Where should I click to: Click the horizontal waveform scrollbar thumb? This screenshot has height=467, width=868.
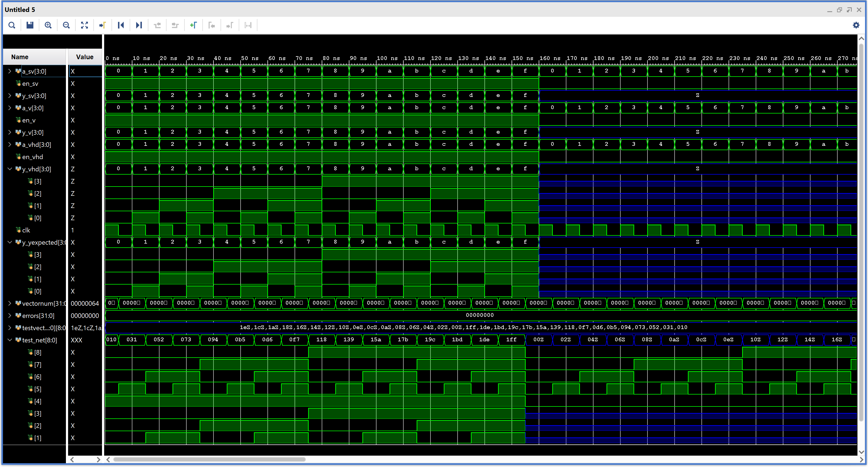tap(209, 460)
